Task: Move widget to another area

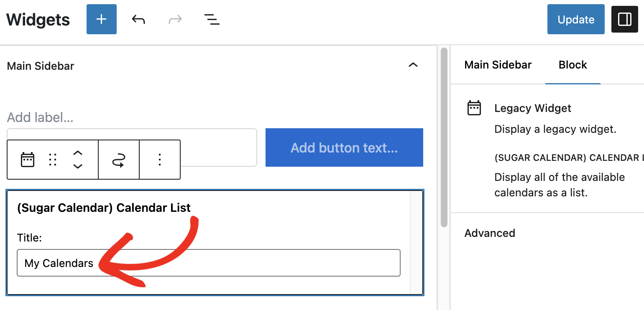Action: pyautogui.click(x=119, y=160)
